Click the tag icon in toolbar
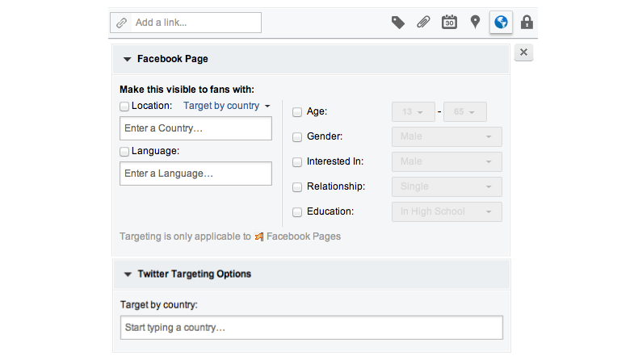The width and height of the screenshot is (634, 364). [398, 23]
